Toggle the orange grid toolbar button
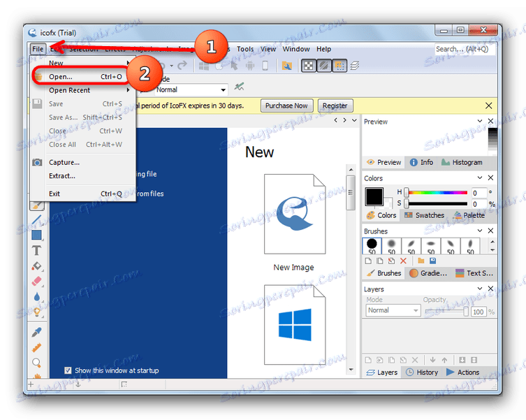Image resolution: width=526 pixels, height=420 pixels. [339, 66]
